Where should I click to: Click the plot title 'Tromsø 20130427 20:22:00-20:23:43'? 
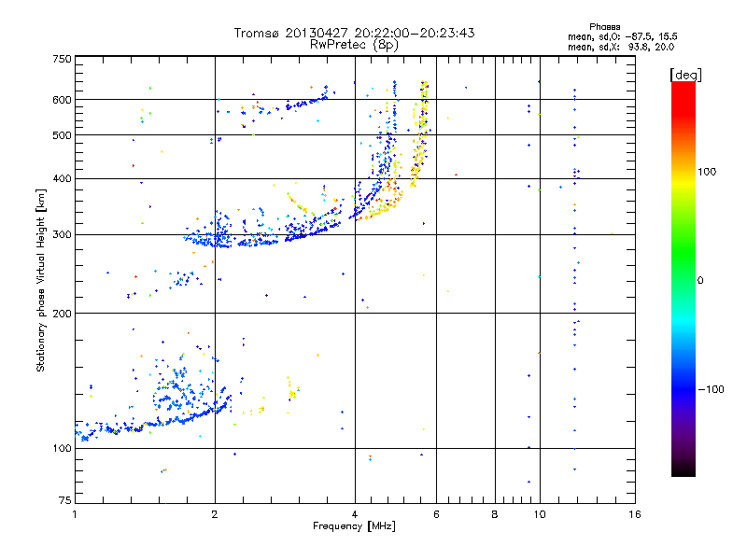point(354,33)
